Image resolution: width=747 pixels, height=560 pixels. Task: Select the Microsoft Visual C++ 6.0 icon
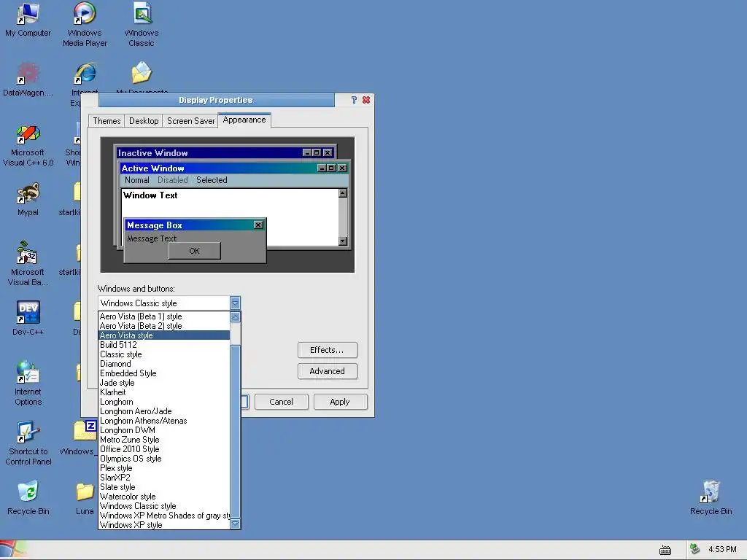(28, 146)
